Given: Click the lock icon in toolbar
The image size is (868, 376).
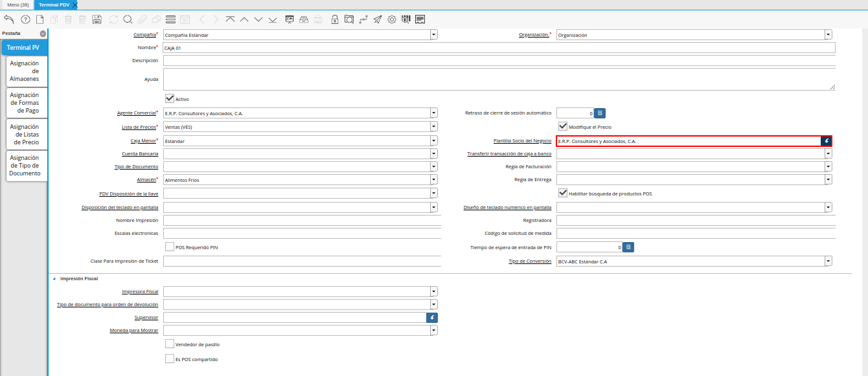Looking at the screenshot, I should click(x=335, y=19).
